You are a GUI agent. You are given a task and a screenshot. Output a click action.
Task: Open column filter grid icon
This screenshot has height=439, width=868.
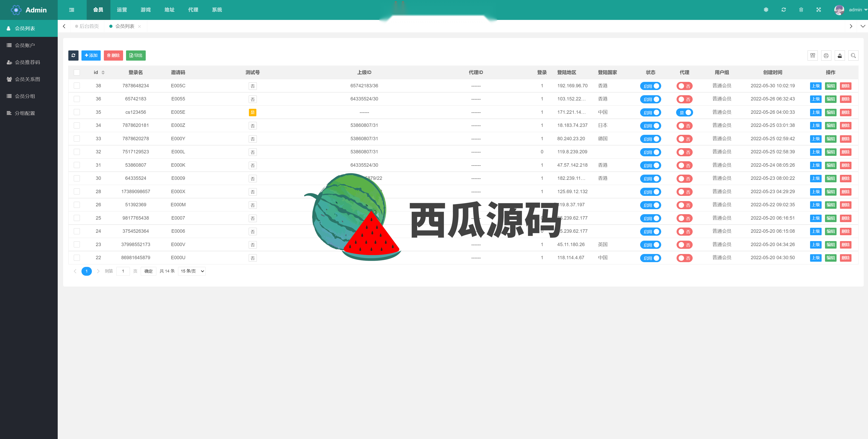[x=812, y=56]
